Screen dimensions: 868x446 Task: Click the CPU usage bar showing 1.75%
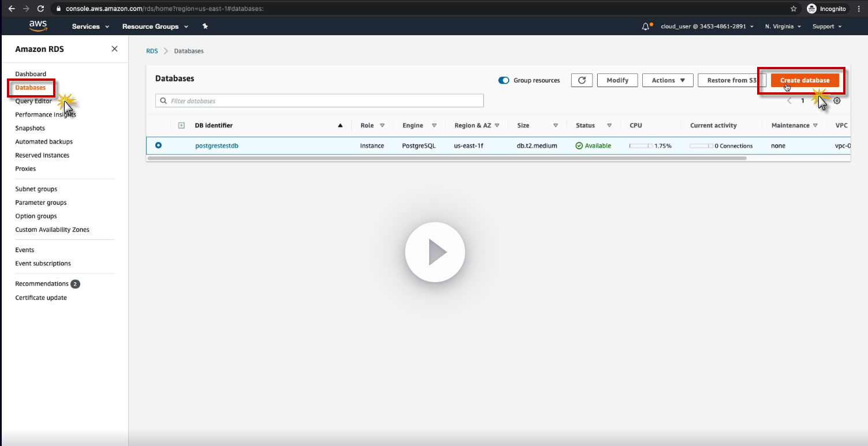point(641,146)
